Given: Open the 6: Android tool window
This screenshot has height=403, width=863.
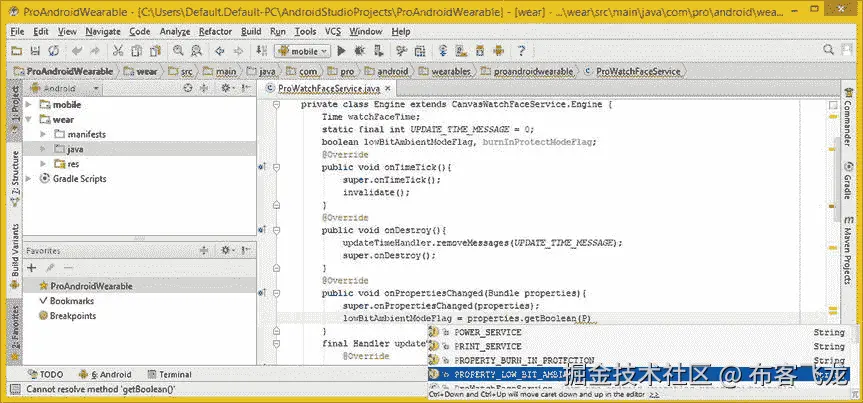Looking at the screenshot, I should point(105,374).
